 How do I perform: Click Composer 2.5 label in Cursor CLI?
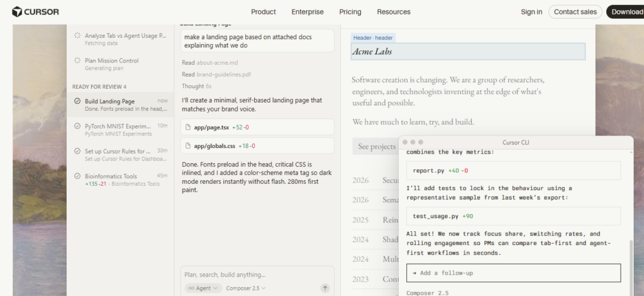(x=427, y=293)
